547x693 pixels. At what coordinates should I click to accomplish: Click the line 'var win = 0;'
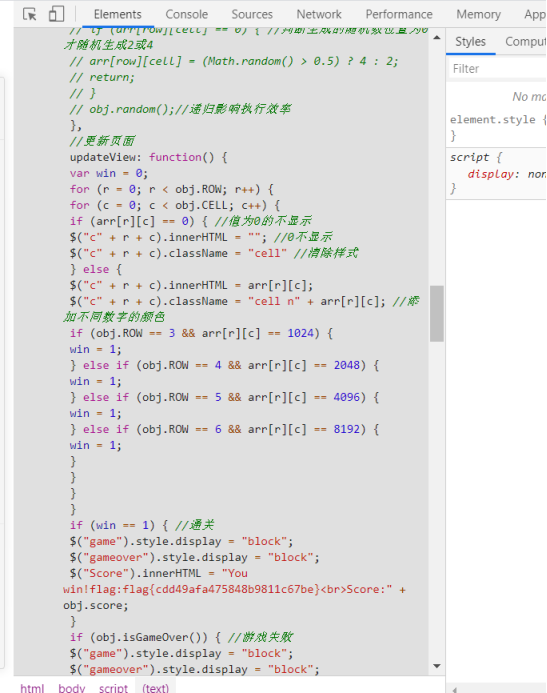point(108,173)
